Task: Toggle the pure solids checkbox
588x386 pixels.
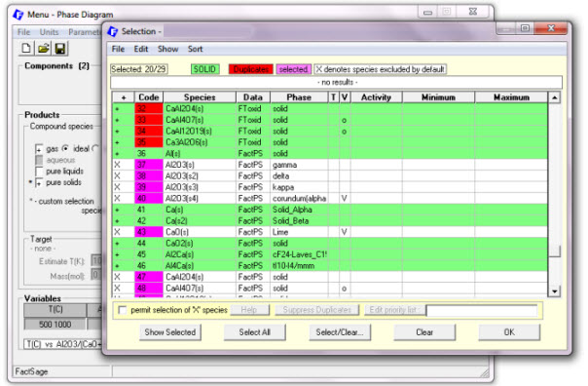Action: (39, 183)
